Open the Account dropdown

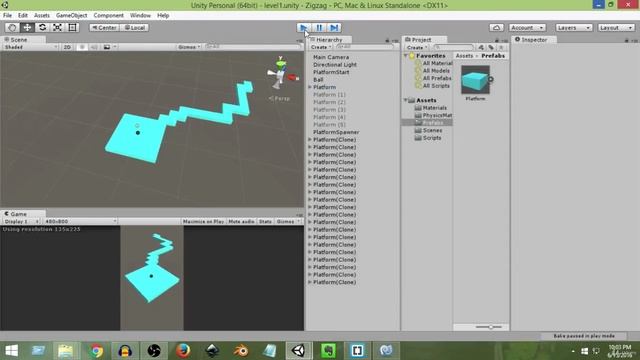(x=527, y=27)
